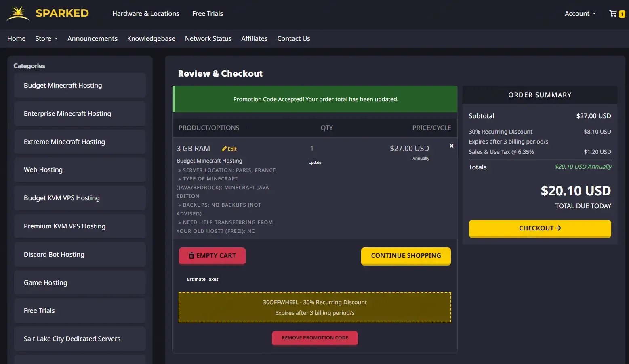
Task: Open Announcements
Action: 93,38
